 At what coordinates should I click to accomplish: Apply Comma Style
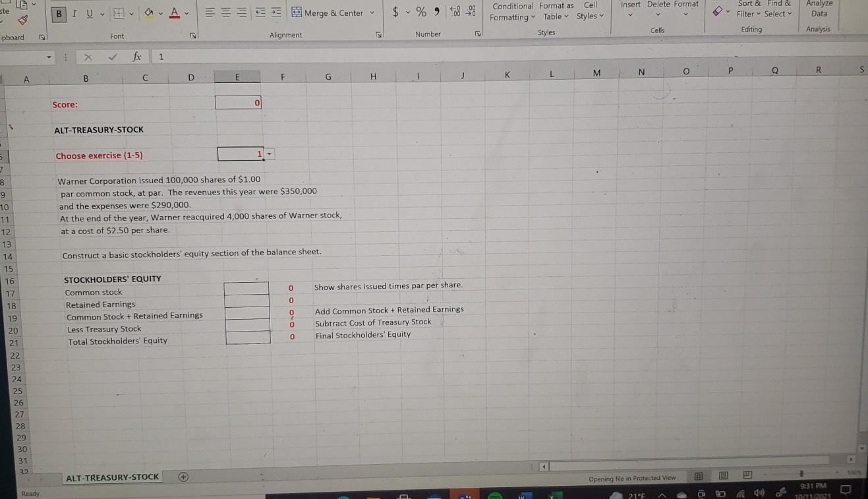click(436, 13)
